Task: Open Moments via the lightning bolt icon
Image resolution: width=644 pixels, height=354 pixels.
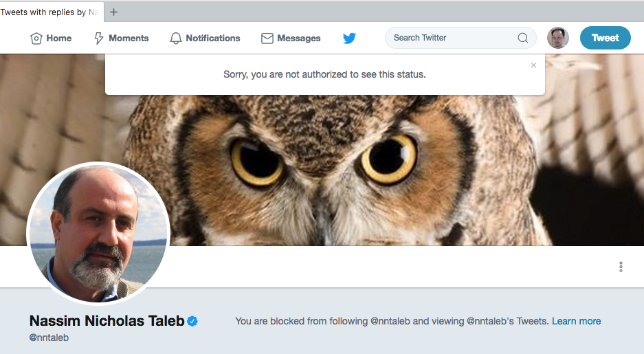Action: 99,38
